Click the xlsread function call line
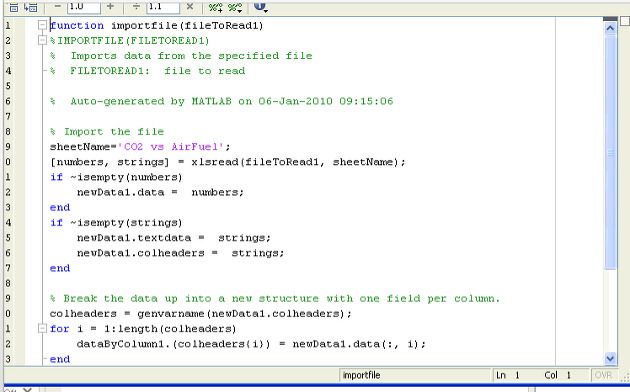The height and width of the screenshot is (392, 630). [228, 162]
